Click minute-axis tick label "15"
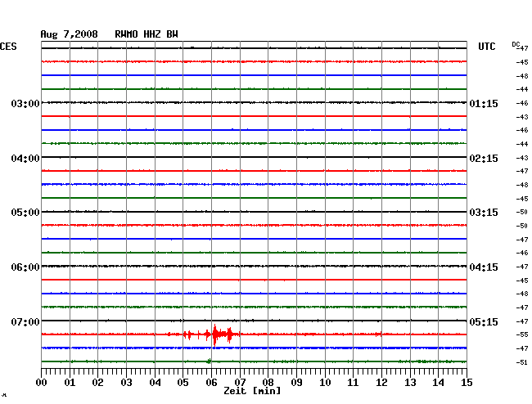Screen dimensions: 532x404 467,383
